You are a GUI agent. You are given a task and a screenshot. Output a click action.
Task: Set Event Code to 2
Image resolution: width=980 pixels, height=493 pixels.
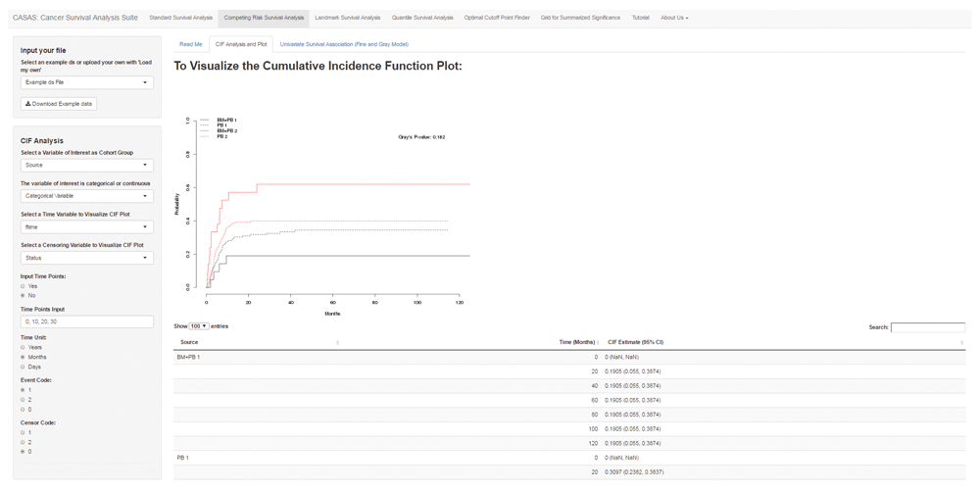tap(24, 400)
